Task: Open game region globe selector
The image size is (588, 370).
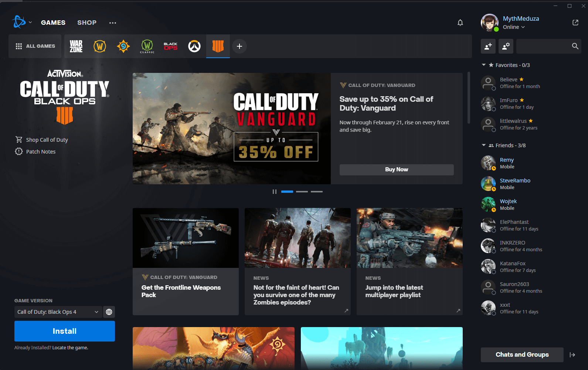Action: tap(109, 312)
